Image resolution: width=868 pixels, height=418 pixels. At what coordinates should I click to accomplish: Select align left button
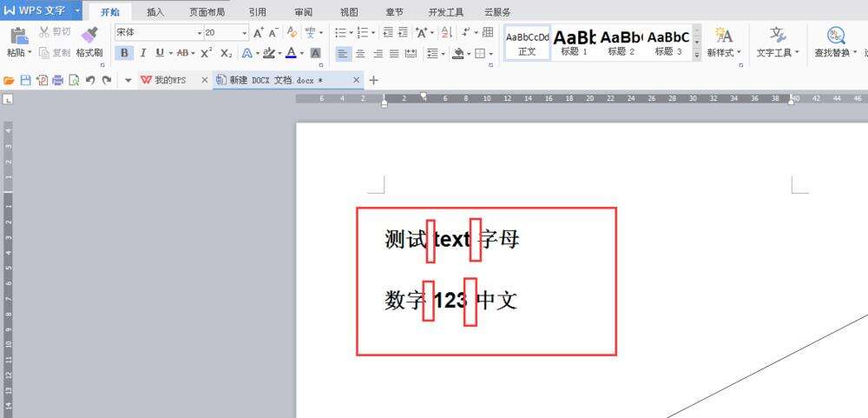343,54
